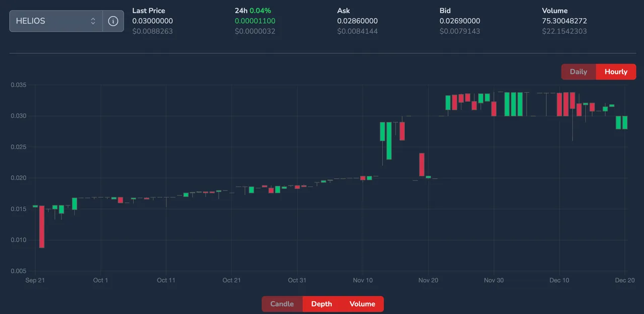Click the red candle just before Nov 20
The image size is (644, 314).
click(422, 165)
